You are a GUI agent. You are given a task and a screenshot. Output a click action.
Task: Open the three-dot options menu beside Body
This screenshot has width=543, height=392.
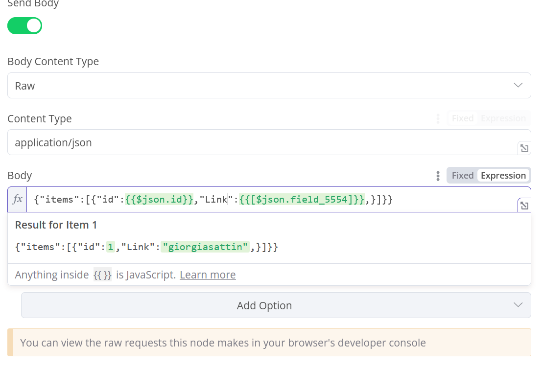438,176
